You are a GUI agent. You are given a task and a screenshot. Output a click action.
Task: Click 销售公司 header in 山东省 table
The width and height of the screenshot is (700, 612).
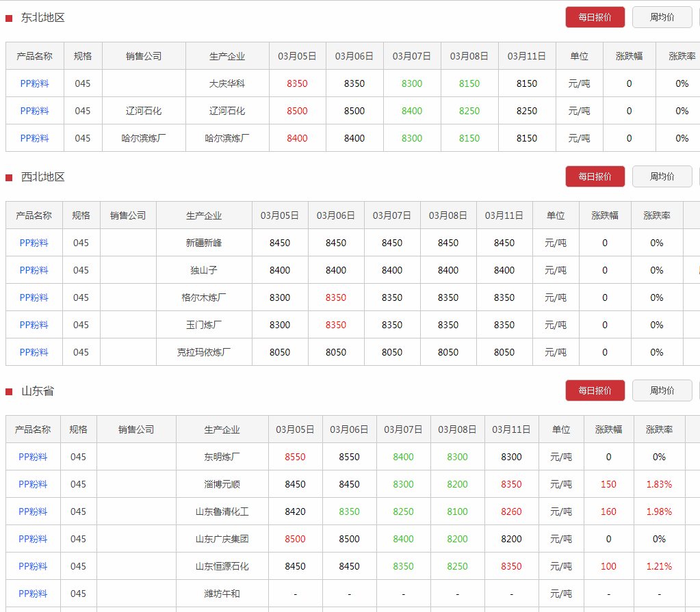click(136, 429)
